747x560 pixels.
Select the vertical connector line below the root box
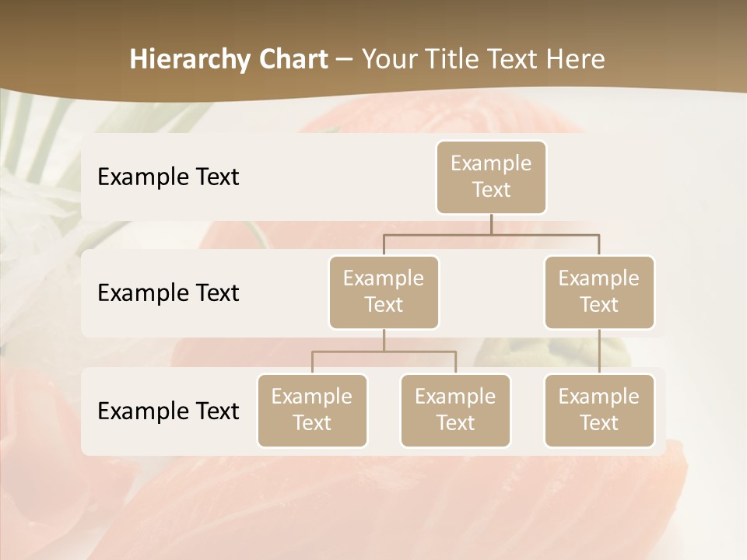click(491, 224)
